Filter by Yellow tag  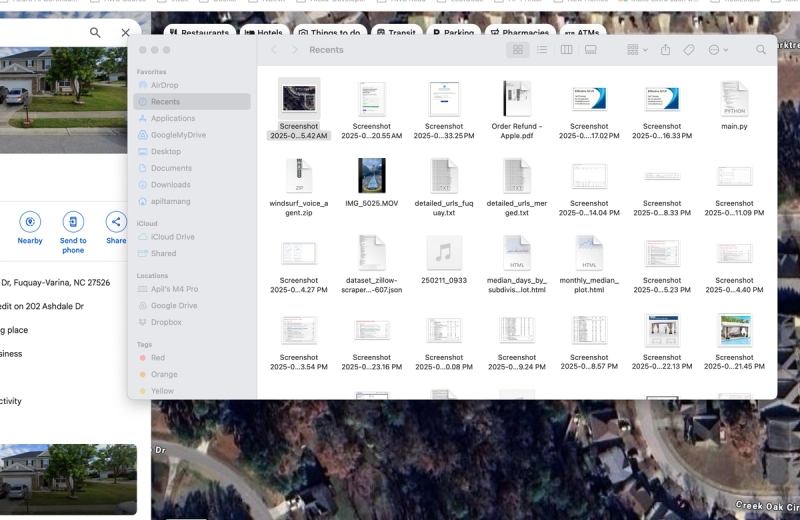click(x=162, y=391)
